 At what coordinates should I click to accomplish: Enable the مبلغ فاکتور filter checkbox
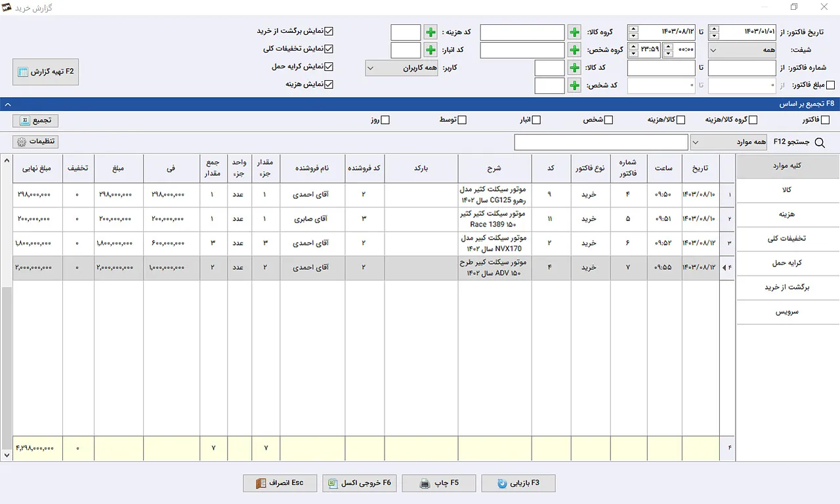tap(830, 85)
